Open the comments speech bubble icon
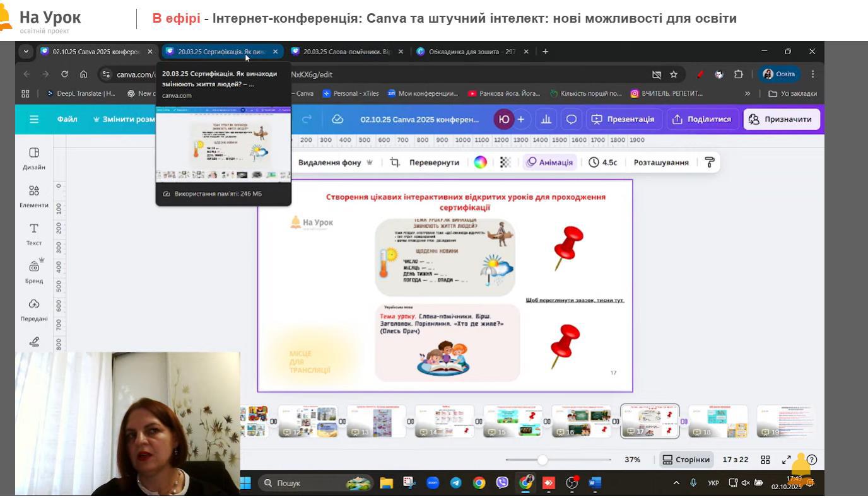 pos(572,119)
